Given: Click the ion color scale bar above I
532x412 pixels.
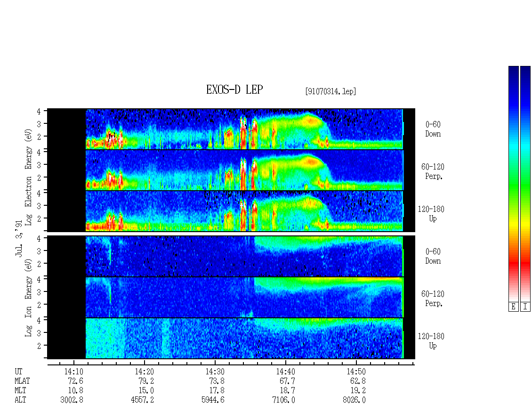Looking at the screenshot, I should click(x=525, y=184).
